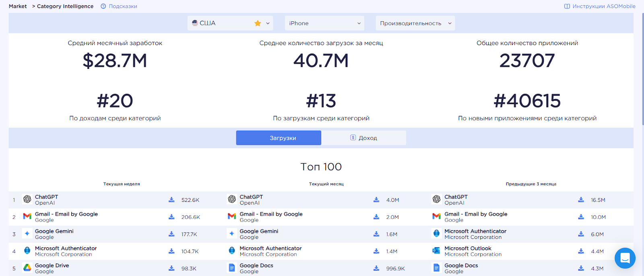Click the Текущая неделя column header
The image size is (644, 276).
pos(122,184)
